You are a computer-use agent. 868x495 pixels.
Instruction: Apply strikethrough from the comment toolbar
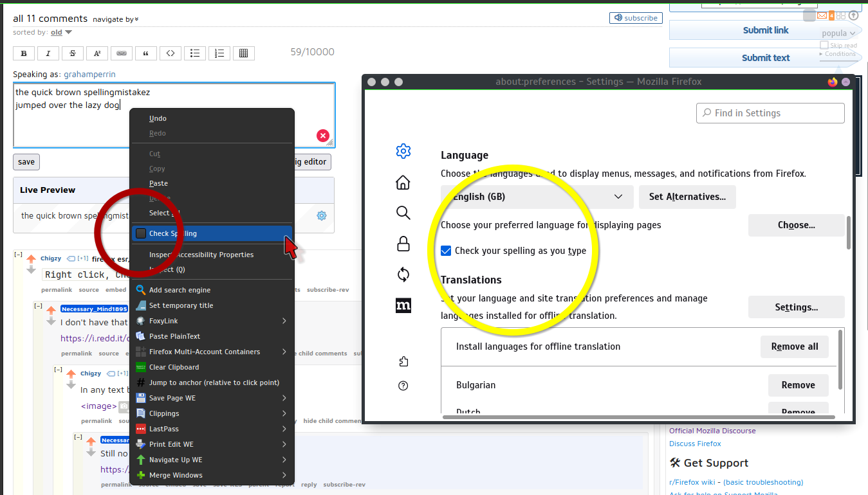click(x=73, y=53)
